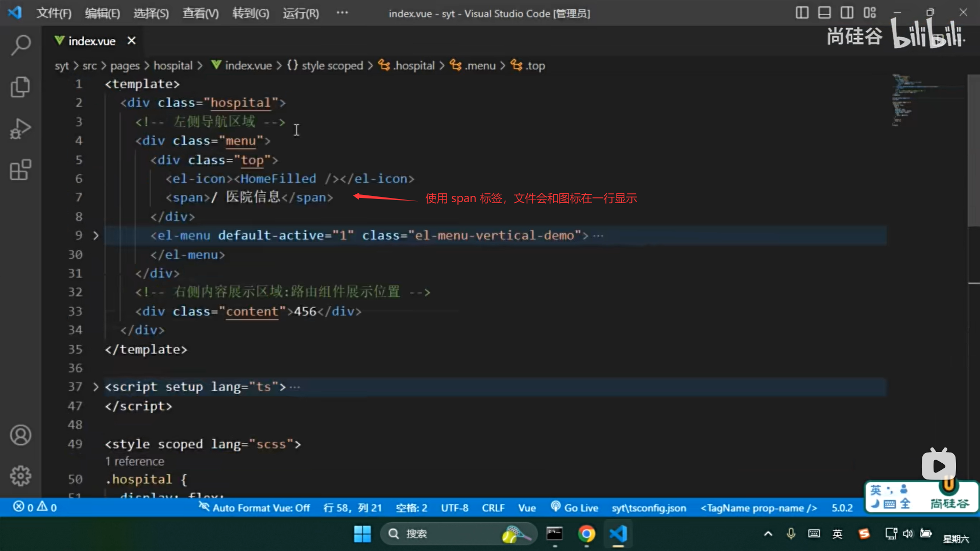Open the Extensions view
Screen dimensions: 980x551
point(20,170)
